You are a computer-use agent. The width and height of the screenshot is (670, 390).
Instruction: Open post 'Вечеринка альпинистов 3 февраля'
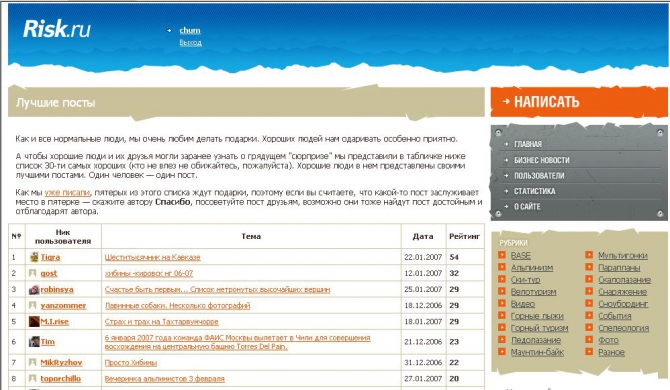[165, 378]
